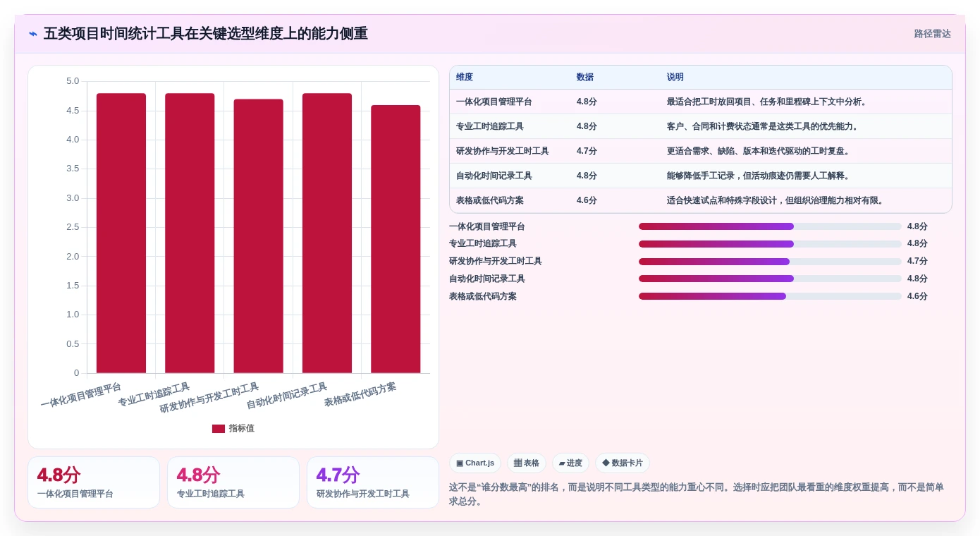This screenshot has height=536, width=980.
Task: Open the 4.7分 研发协作与开发工时工具 data card
Action: [373, 482]
